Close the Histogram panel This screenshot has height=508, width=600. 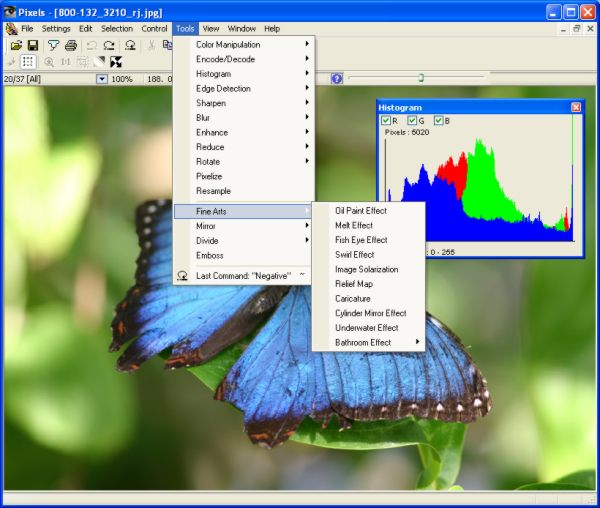[576, 107]
